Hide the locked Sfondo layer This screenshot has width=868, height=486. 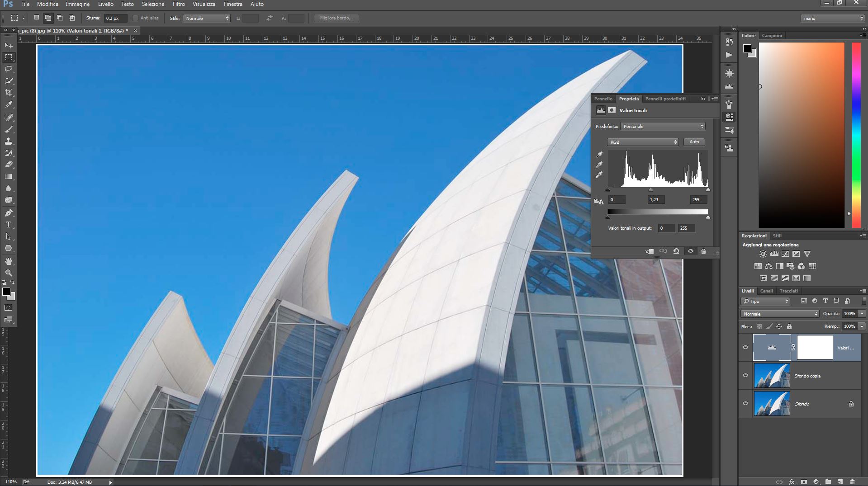(745, 404)
